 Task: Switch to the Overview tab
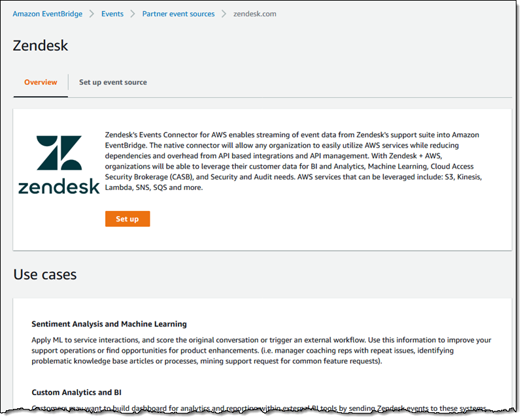point(41,82)
